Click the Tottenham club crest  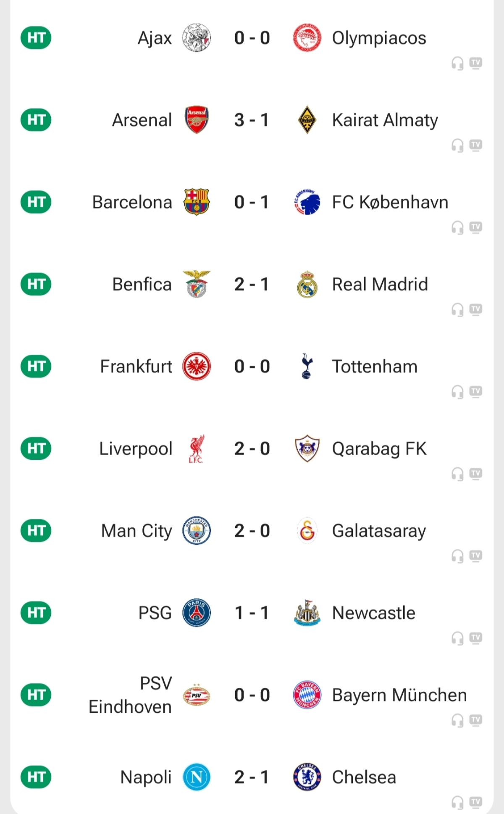307,366
